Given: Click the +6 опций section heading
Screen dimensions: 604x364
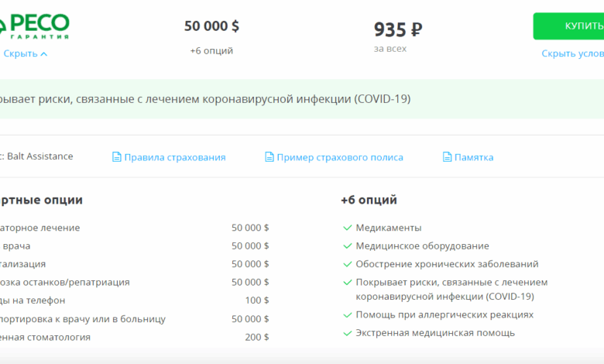Looking at the screenshot, I should pos(369,200).
